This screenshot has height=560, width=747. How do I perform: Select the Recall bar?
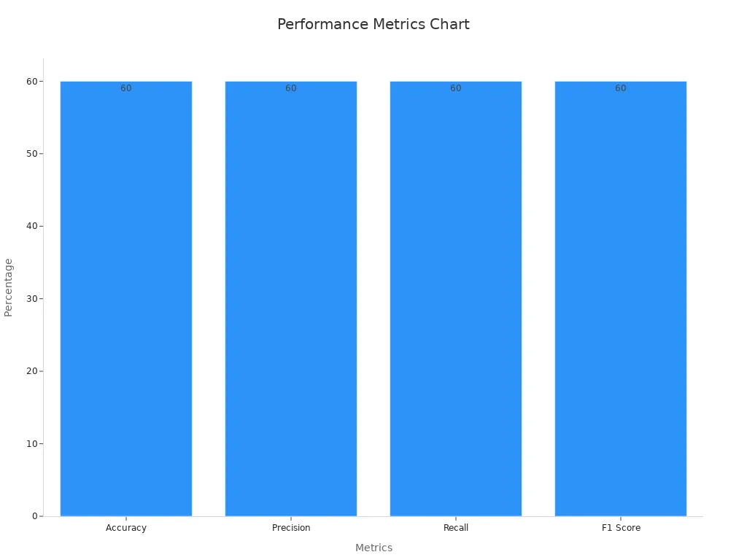pyautogui.click(x=456, y=299)
